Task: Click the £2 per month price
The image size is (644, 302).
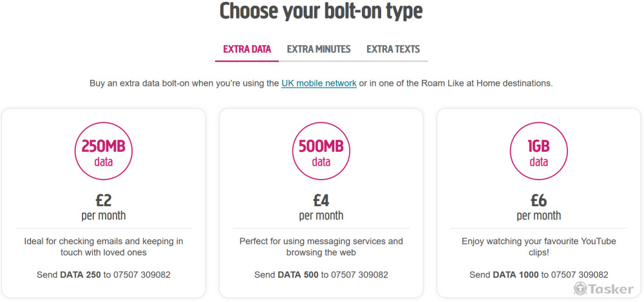Action: tap(104, 206)
